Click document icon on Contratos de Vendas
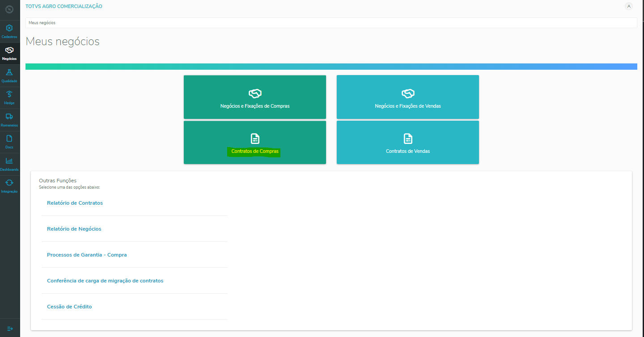This screenshot has height=337, width=644. (x=408, y=139)
